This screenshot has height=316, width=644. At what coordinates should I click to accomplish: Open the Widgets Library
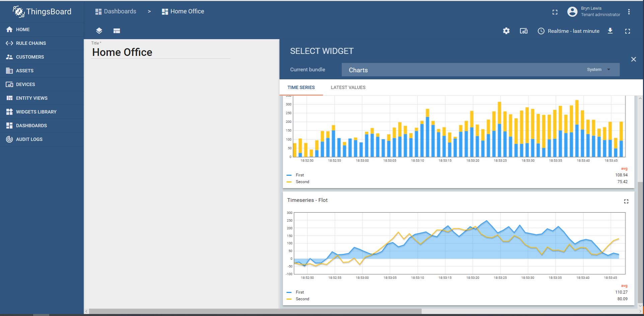[36, 111]
